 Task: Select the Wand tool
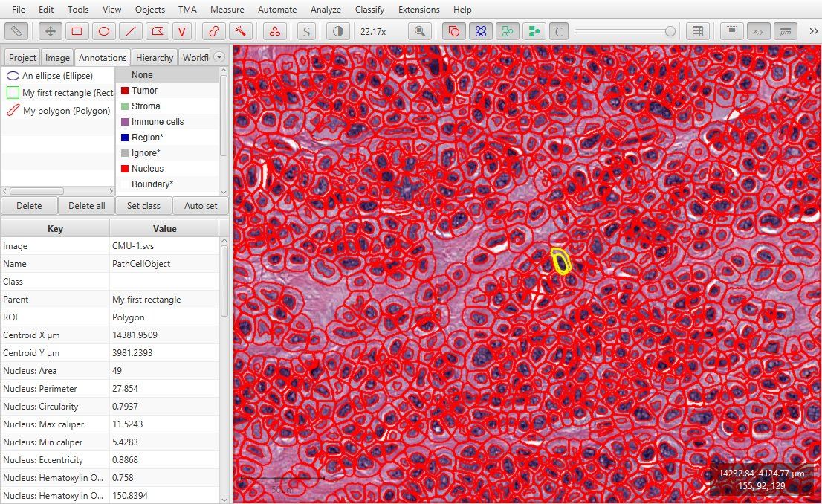tap(239, 31)
